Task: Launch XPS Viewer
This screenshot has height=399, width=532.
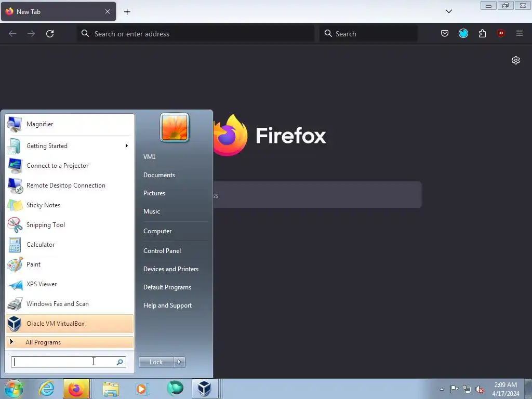Action: pyautogui.click(x=70, y=284)
